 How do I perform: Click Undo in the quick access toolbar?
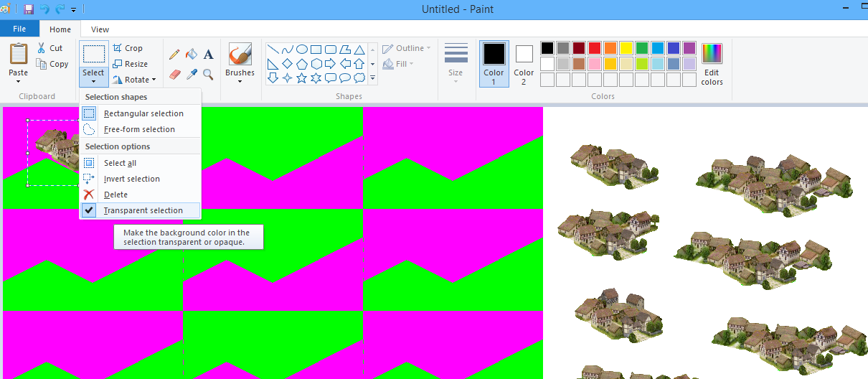pyautogui.click(x=44, y=9)
